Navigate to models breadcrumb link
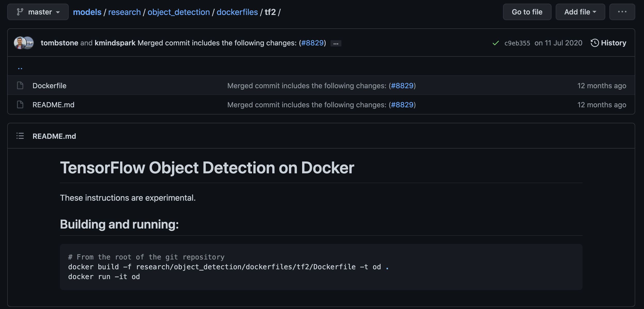644x309 pixels. coord(87,12)
